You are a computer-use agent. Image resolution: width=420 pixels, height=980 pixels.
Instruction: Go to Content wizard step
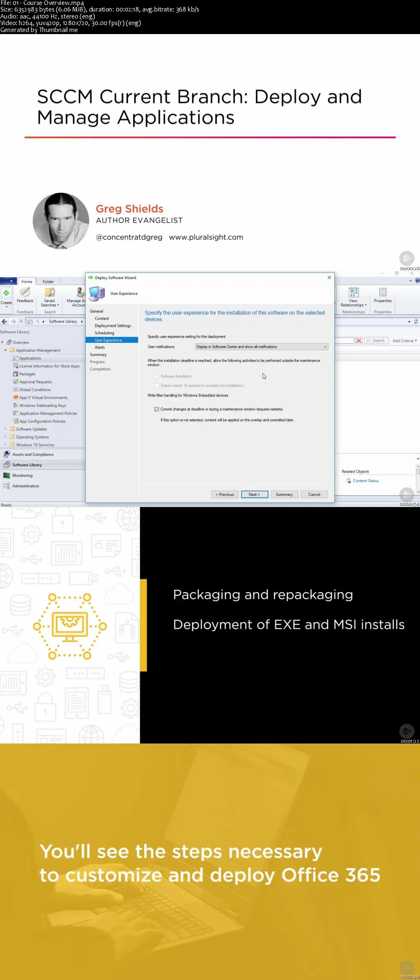point(102,319)
